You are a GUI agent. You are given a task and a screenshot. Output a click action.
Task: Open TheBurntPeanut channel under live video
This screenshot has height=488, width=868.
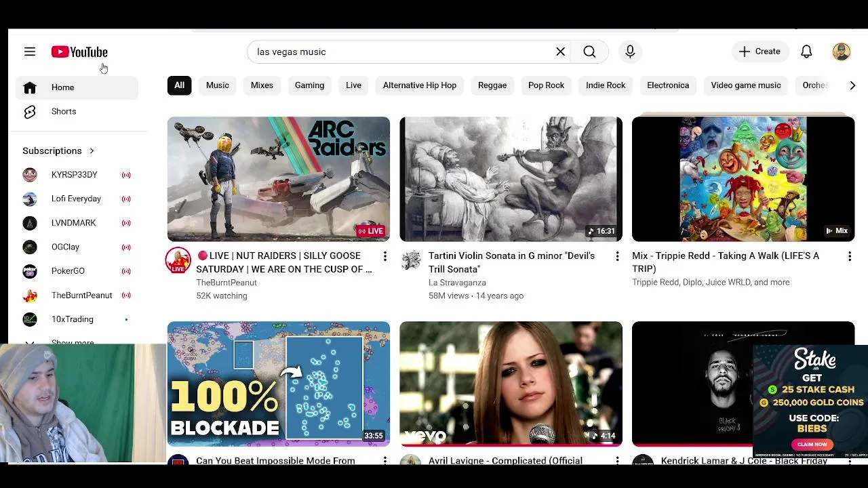point(226,283)
